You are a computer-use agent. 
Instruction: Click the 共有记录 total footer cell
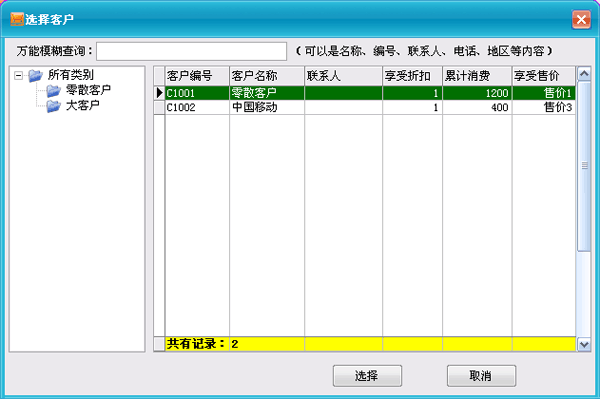(197, 344)
